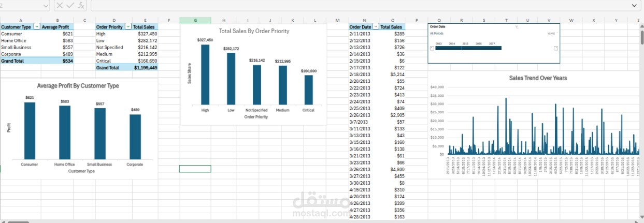Select the Small Business row label cell
The width and height of the screenshot is (644, 223).
[x=20, y=47]
